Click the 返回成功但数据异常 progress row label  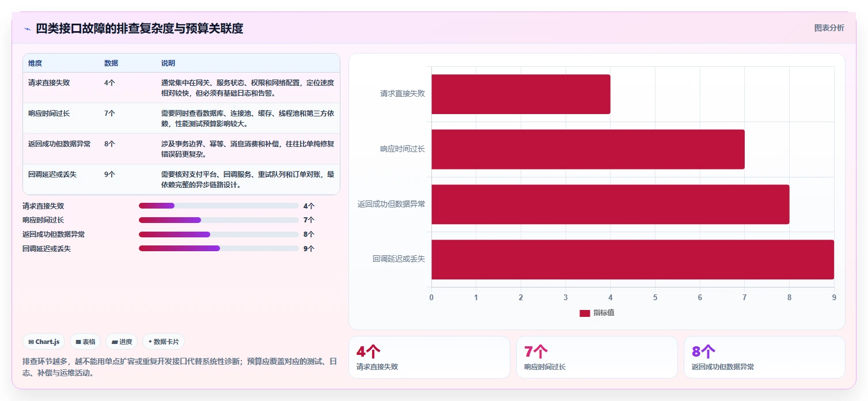click(x=54, y=234)
